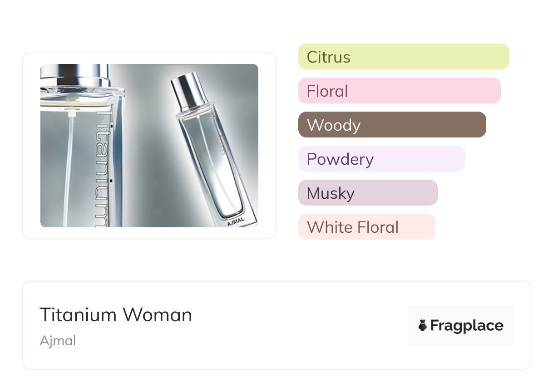
Task: Click the Fragplace bottle logo icon
Action: [423, 325]
